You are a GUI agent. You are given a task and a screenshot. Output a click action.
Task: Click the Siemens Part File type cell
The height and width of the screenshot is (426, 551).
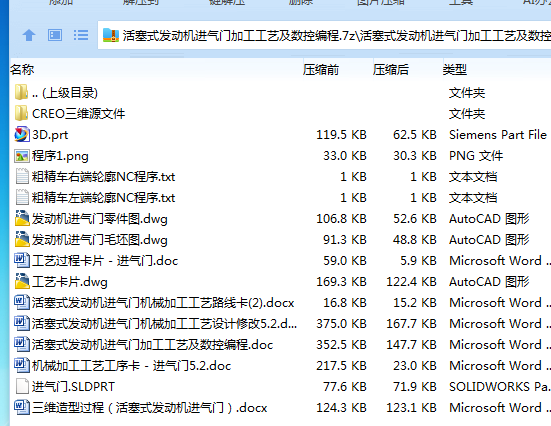coord(498,135)
